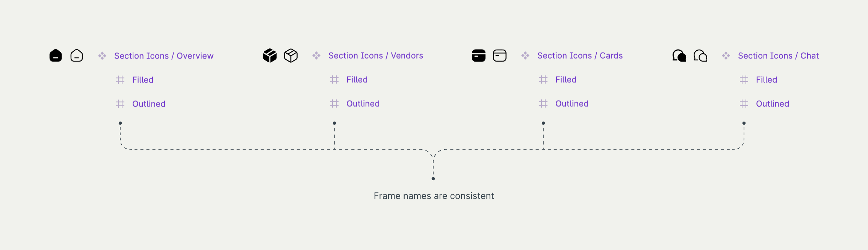Click the "Frame names are consistent" caption
Screen dimensions: 868x250
(434, 196)
